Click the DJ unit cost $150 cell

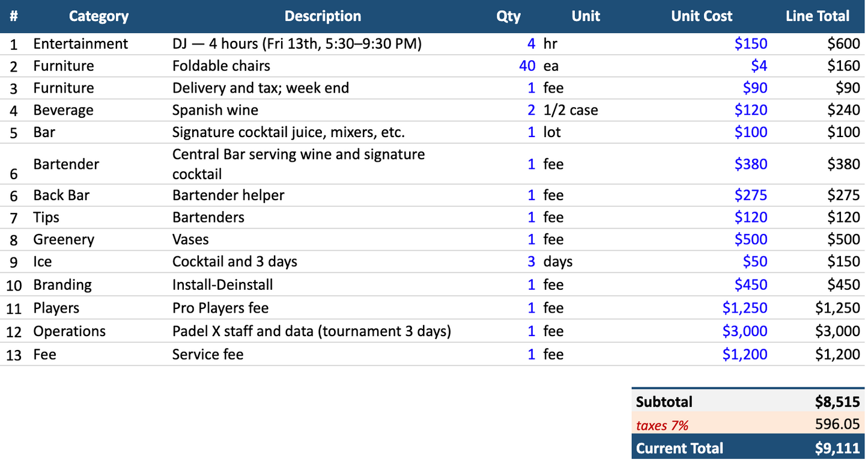pyautogui.click(x=702, y=43)
